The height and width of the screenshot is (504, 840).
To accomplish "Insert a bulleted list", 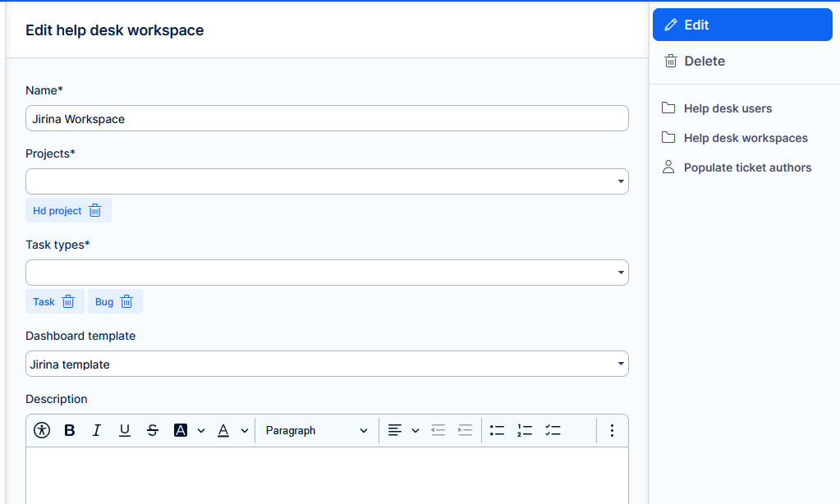I will tap(497, 430).
